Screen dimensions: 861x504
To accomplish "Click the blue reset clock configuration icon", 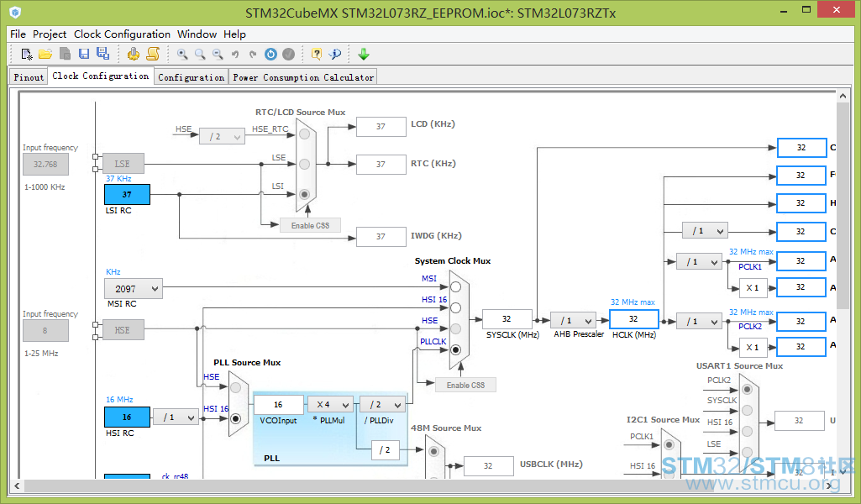I will click(x=270, y=54).
